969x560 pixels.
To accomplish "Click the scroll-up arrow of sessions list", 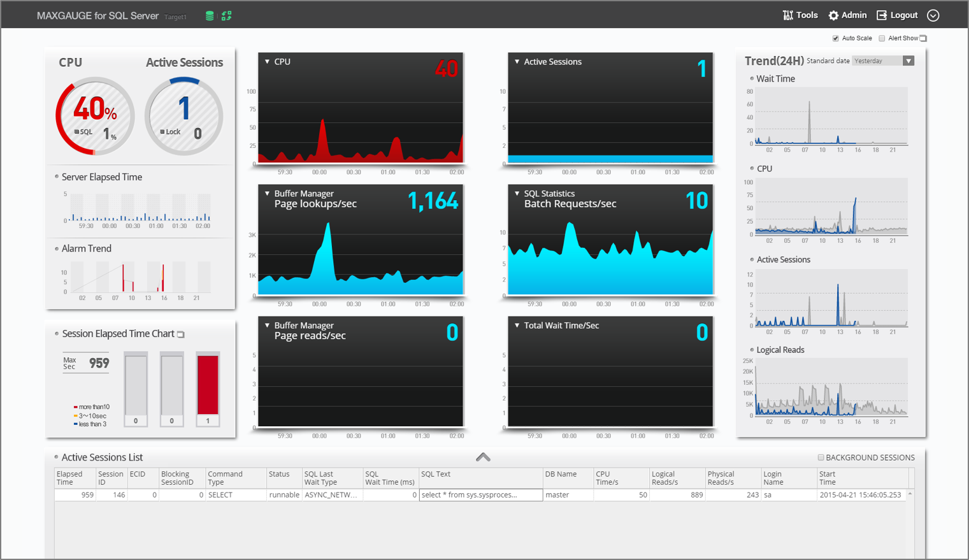I will [x=910, y=494].
